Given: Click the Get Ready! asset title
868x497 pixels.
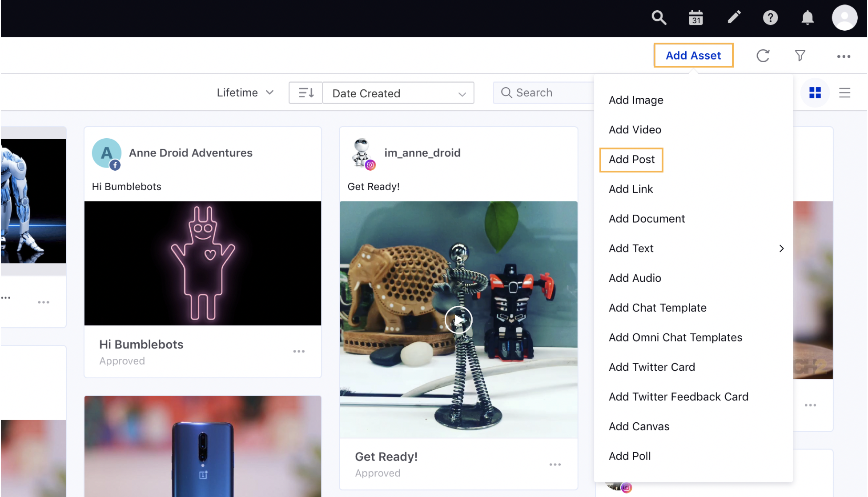Looking at the screenshot, I should tap(386, 457).
